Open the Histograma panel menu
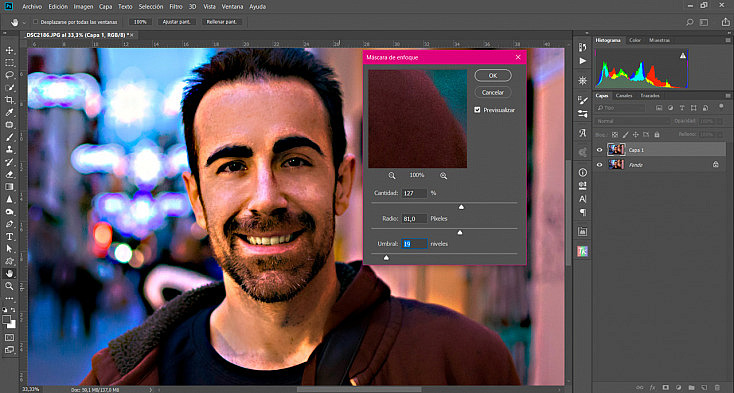The height and width of the screenshot is (393, 734). [727, 41]
